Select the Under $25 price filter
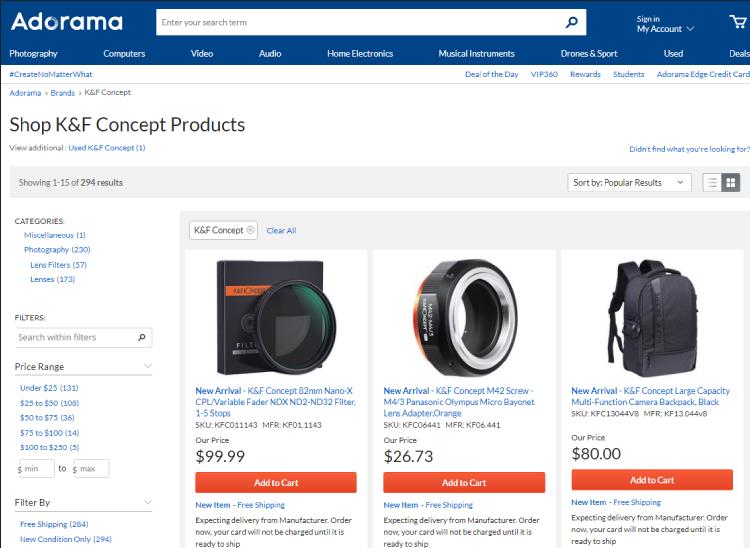 pos(49,387)
